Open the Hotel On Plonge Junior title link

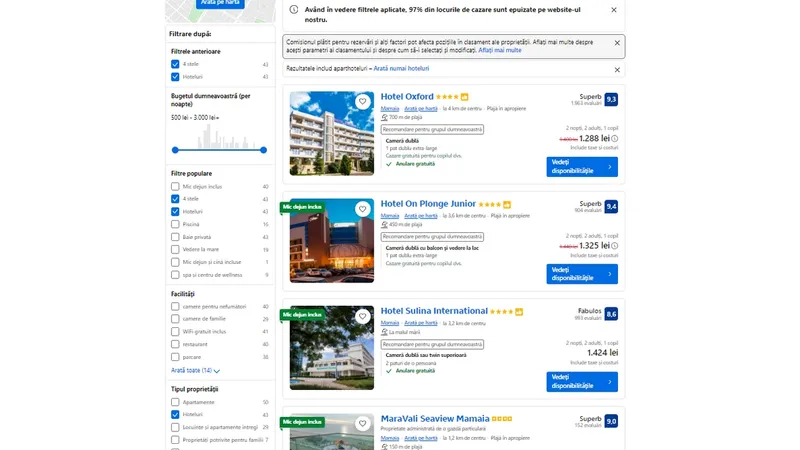pos(428,204)
